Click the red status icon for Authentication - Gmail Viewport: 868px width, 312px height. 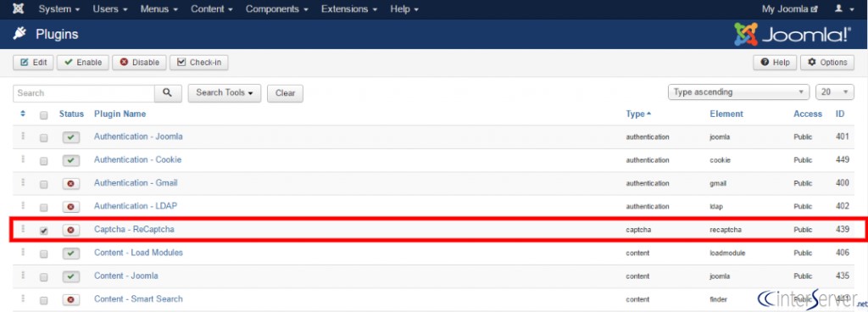pyautogui.click(x=70, y=184)
